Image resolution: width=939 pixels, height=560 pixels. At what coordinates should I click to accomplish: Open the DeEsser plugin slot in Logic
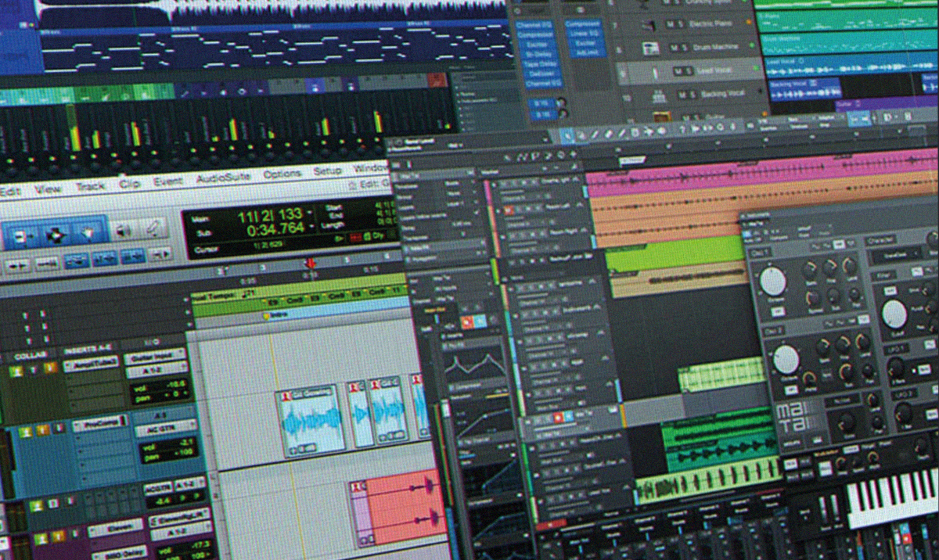click(x=541, y=73)
